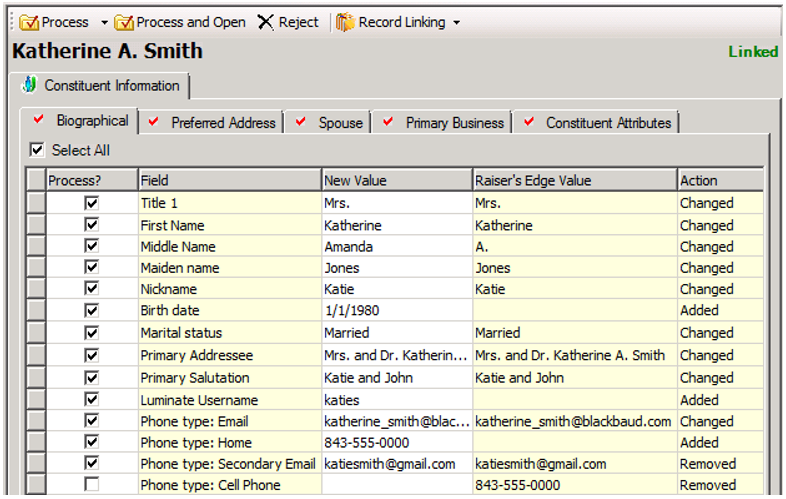
Task: Open the Biographical tab
Action: click(92, 121)
